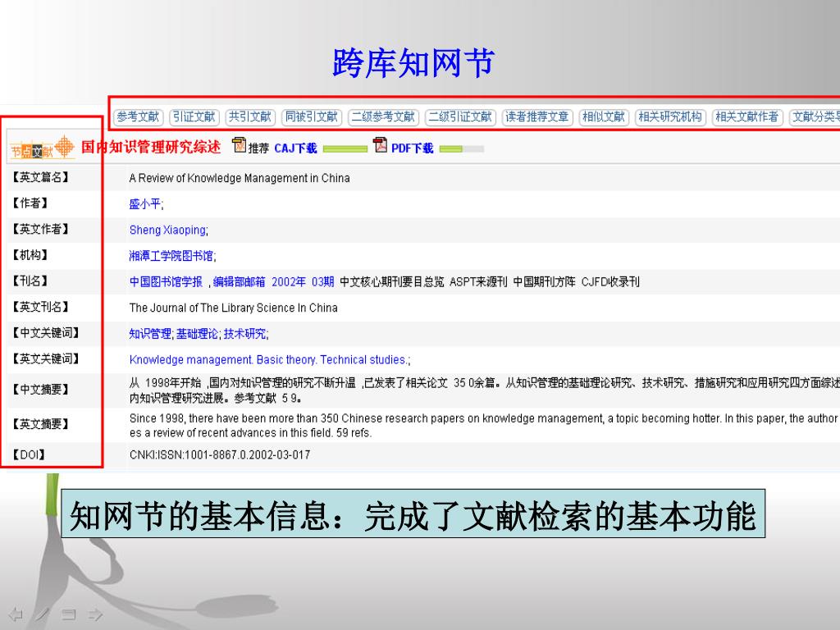Click the CJFD收录刊 text
This screenshot has height=630, width=840.
610,282
